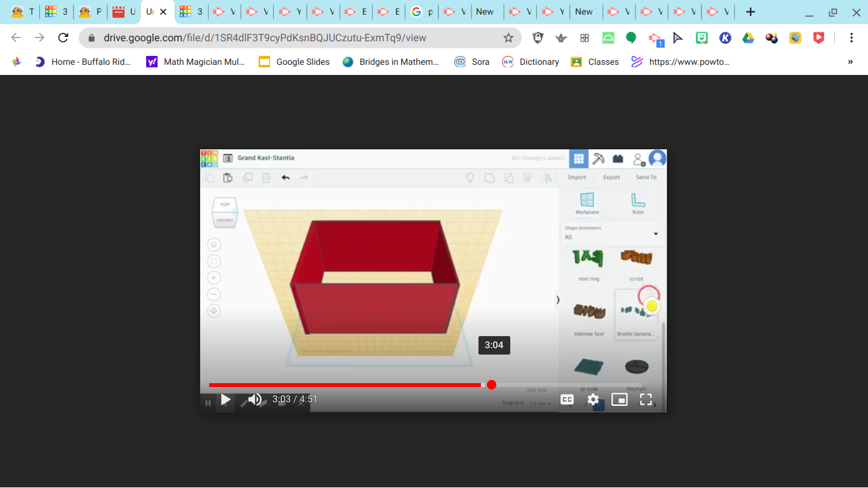Toggle orthographic view in Tinkercad
Screen dimensions: 868x488
coord(214,311)
